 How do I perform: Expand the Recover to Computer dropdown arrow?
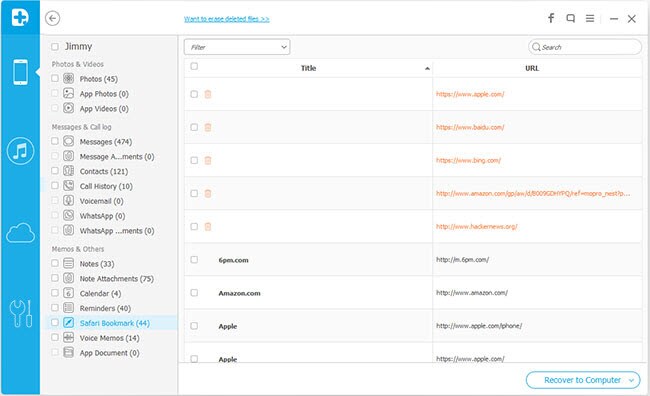pyautogui.click(x=631, y=380)
